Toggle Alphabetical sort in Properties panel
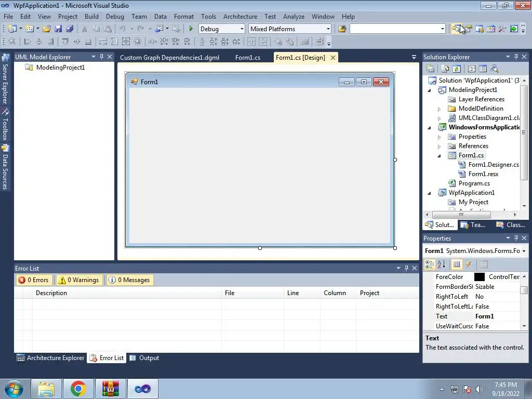This screenshot has height=399, width=532. [442, 264]
